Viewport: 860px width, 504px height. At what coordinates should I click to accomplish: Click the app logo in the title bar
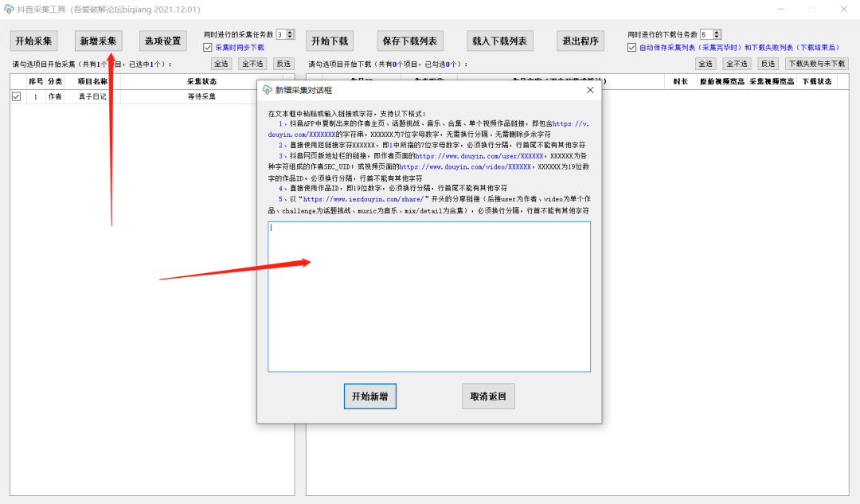click(x=10, y=9)
